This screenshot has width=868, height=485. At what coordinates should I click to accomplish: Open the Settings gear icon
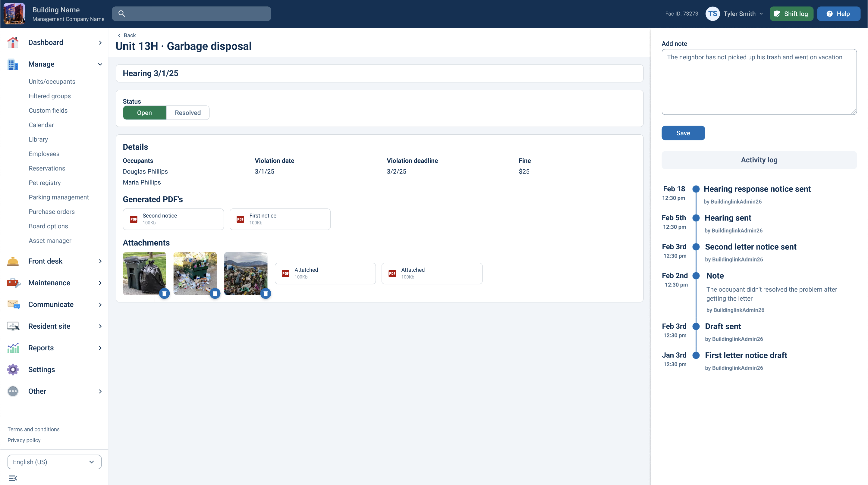[x=13, y=370]
